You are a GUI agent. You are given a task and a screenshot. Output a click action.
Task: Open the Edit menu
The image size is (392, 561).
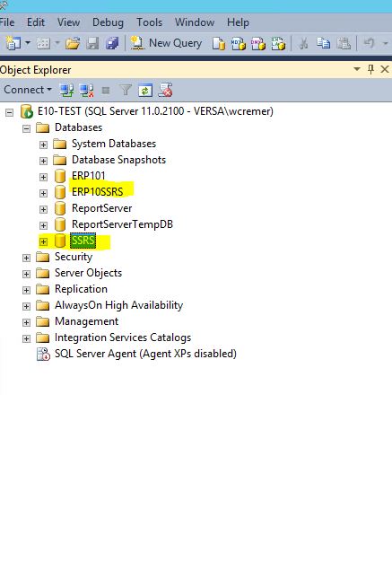[36, 22]
